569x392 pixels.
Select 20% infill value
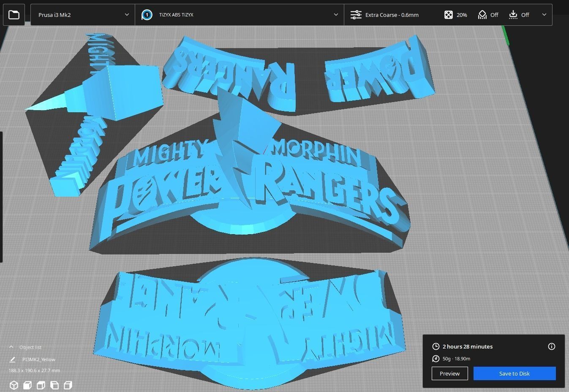pyautogui.click(x=462, y=15)
